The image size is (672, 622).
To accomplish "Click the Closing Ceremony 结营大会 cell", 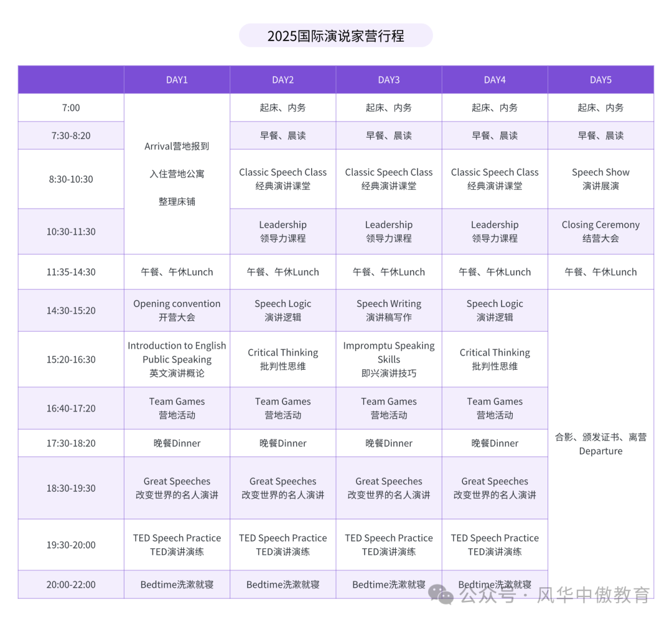I will (600, 232).
